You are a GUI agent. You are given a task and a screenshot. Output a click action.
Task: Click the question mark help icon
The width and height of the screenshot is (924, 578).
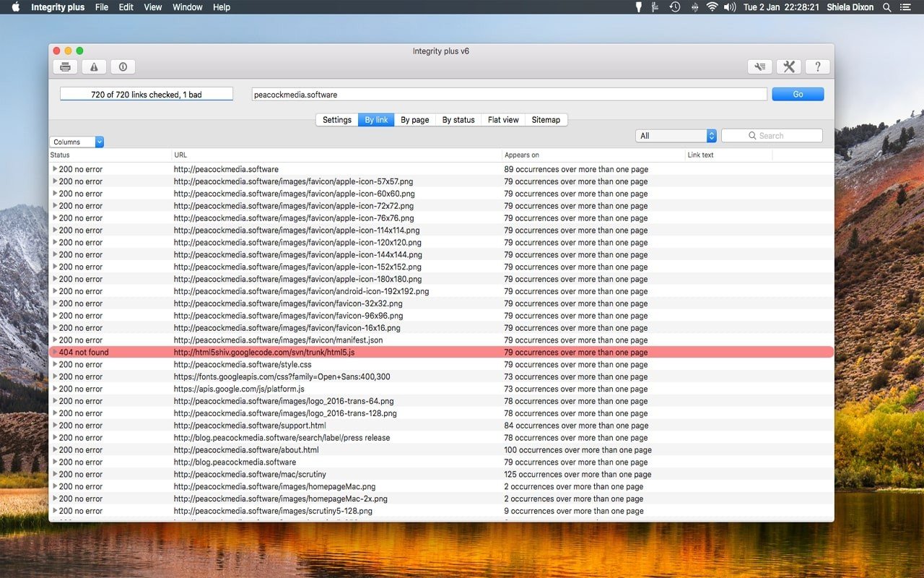(817, 67)
